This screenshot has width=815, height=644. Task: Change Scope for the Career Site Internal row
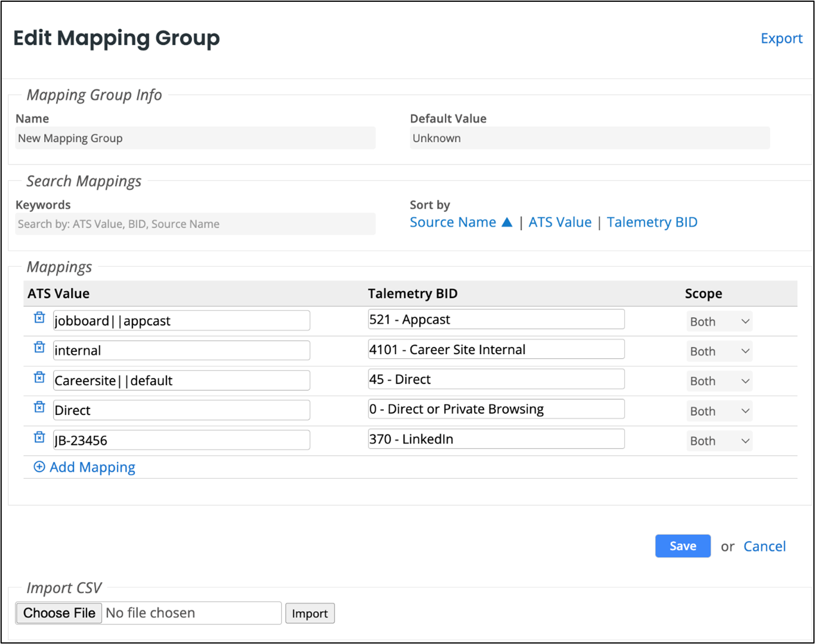point(719,351)
